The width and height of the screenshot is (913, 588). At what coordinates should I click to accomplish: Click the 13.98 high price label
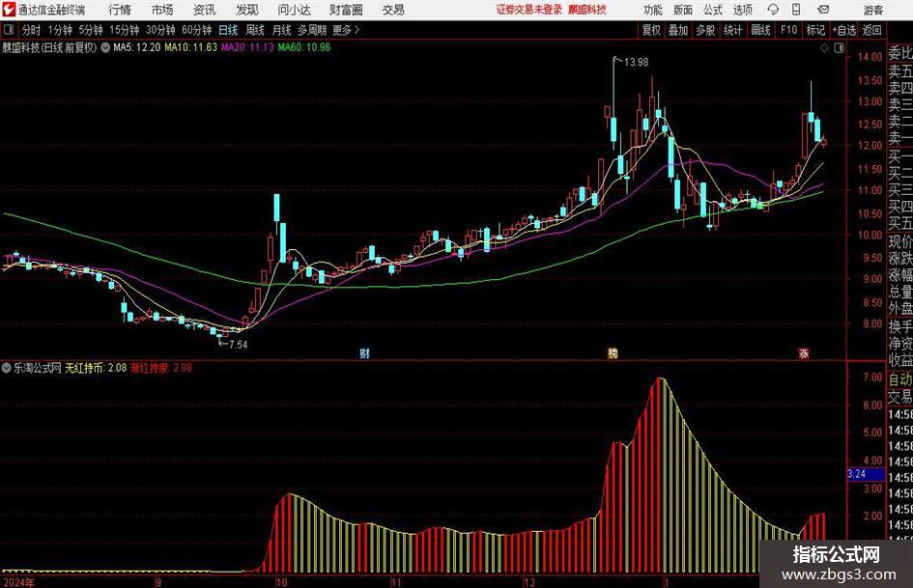pos(636,63)
